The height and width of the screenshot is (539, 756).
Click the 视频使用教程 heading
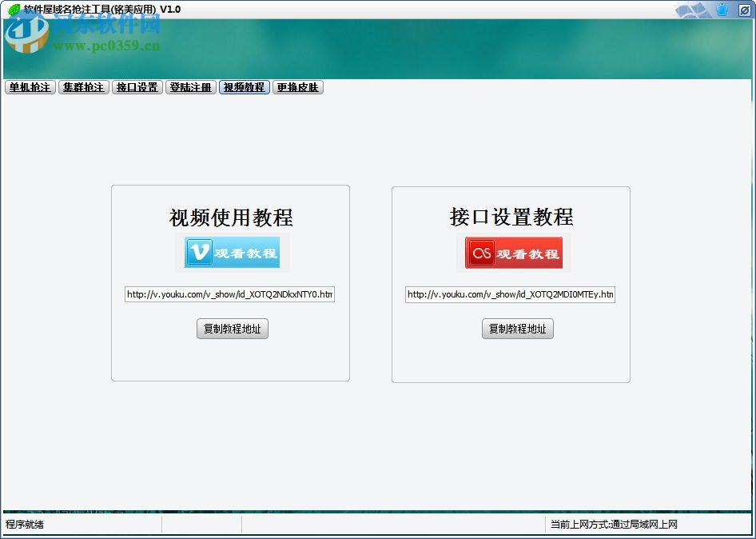(231, 218)
